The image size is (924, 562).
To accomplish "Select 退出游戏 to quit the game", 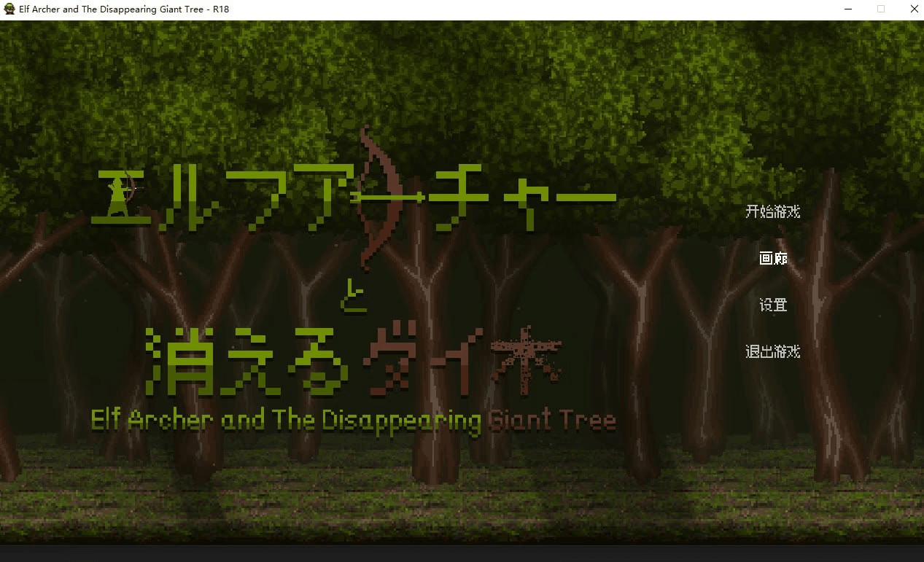I will point(772,351).
